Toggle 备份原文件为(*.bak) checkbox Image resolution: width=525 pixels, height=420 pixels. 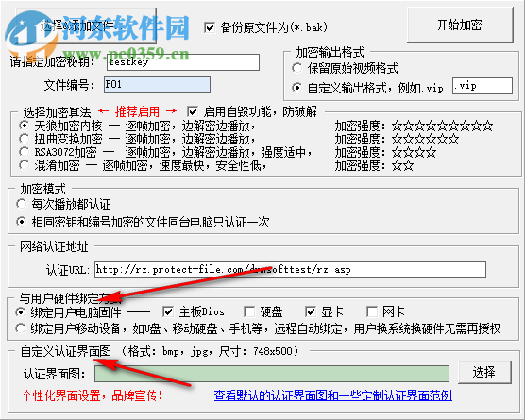click(x=210, y=27)
